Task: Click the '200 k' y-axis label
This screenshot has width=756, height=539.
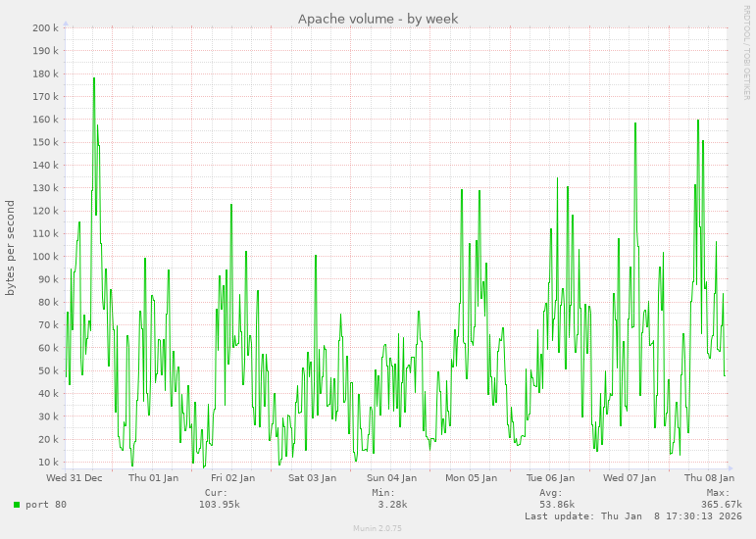Action: coord(45,28)
